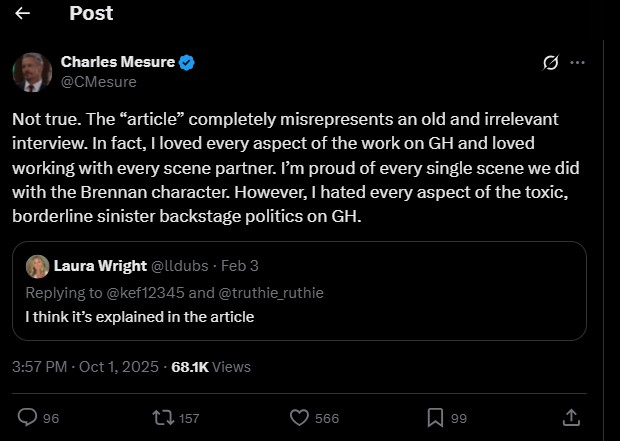Click Laura Wright's avatar in quoted post

pos(38,267)
